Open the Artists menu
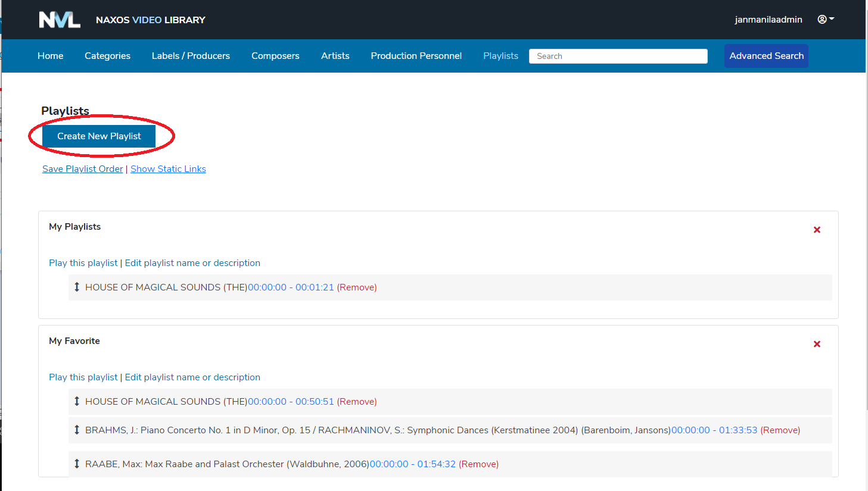Screen dimensions: 868x491 click(x=335, y=56)
